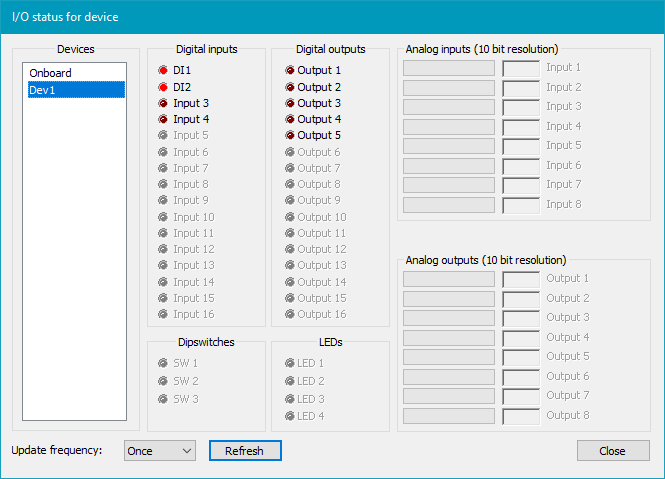
Task: Click the Output 13 digital LED indicator
Action: tap(290, 265)
